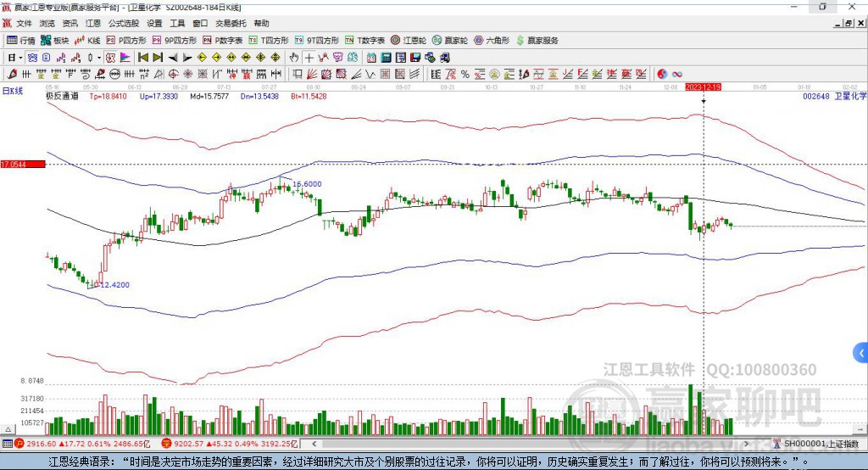Screen dimensions: 868x470
Task: Open the calculator icon
Action: point(386,58)
